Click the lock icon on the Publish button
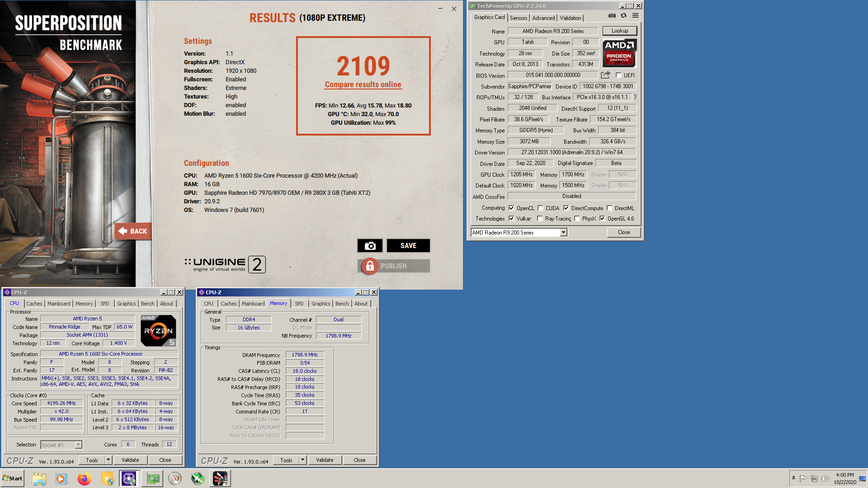Screen dimensions: 868x488 coord(369,266)
